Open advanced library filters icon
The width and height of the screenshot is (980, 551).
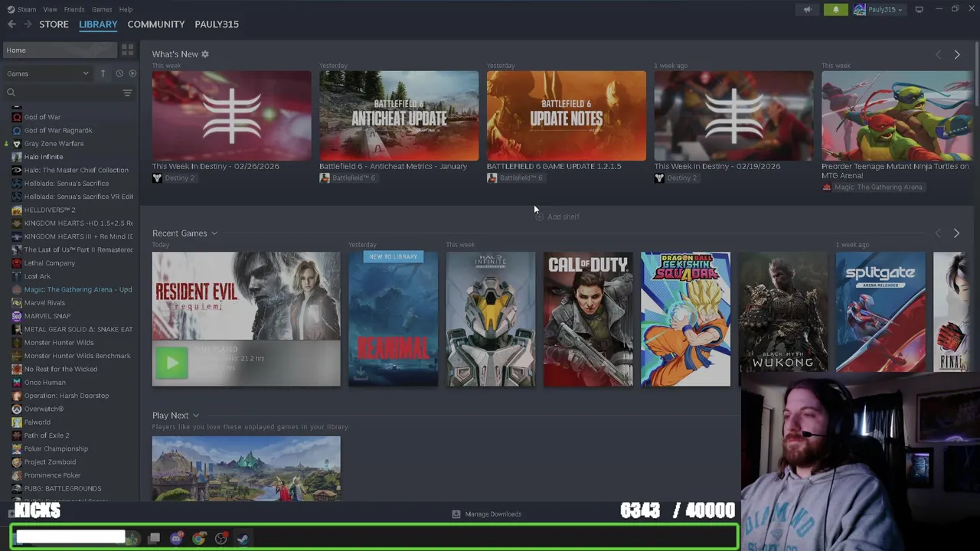click(127, 93)
